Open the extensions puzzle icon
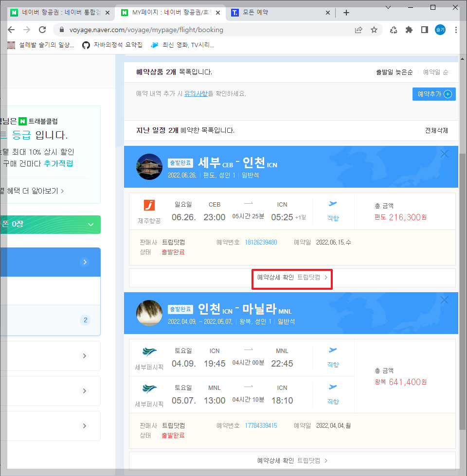Screen dimensions: 467x476 [409, 30]
